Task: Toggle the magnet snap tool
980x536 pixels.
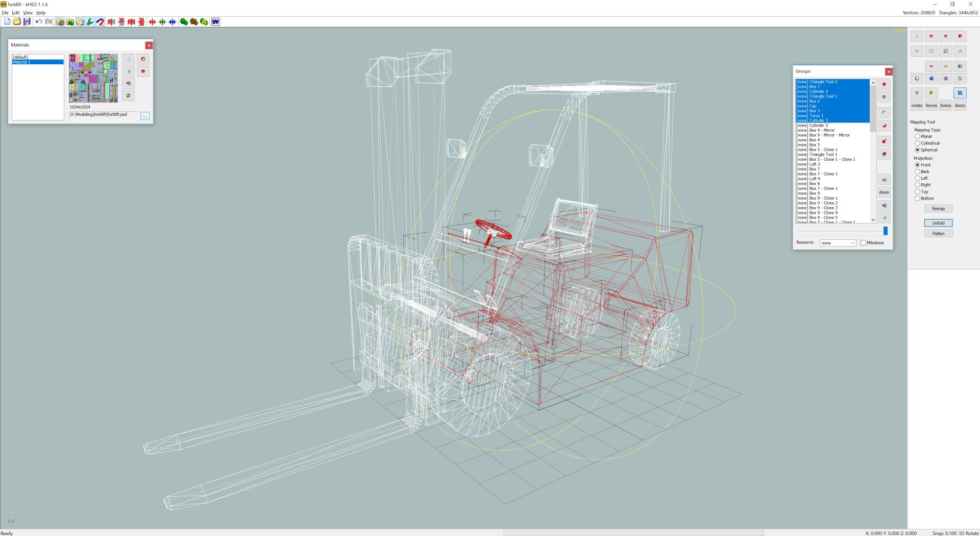Action: click(x=101, y=22)
